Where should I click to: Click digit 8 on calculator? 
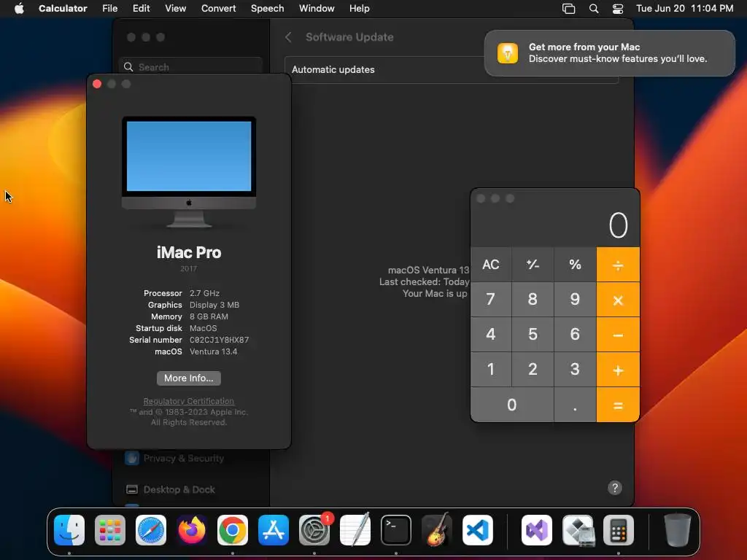(533, 300)
